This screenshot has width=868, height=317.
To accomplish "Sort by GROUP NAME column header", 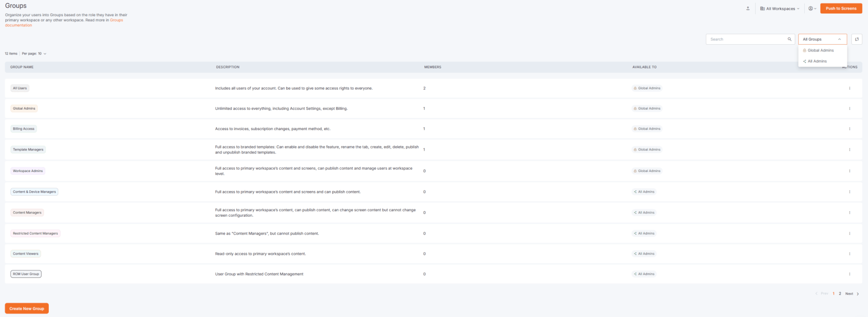I will 22,67.
